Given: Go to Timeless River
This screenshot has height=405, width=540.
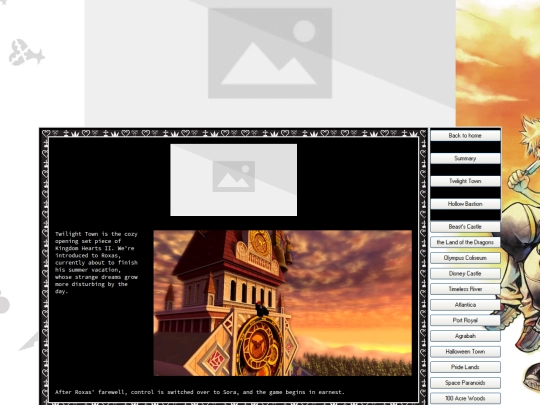Looking at the screenshot, I should tap(465, 289).
